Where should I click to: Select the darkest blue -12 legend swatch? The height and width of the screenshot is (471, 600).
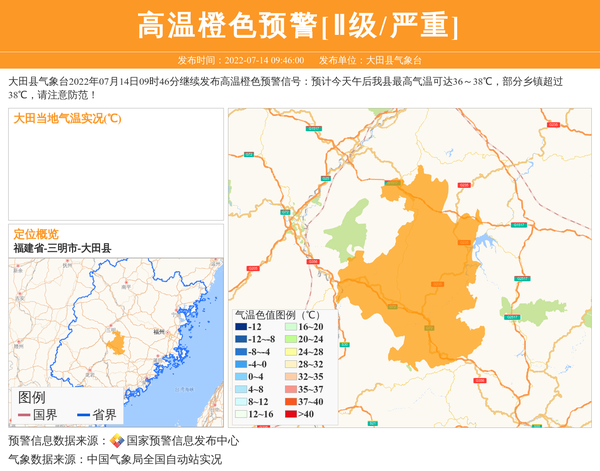241,328
